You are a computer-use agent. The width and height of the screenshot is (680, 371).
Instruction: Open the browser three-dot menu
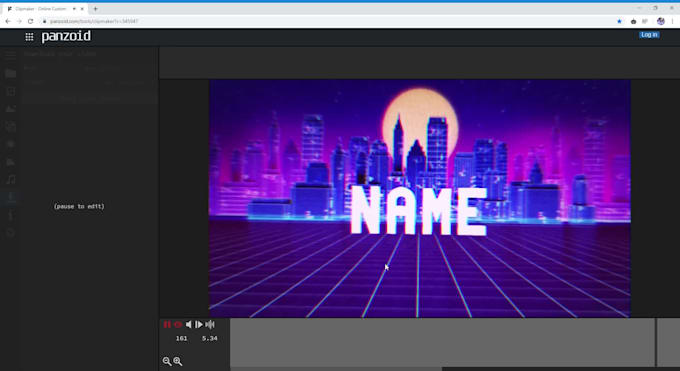(673, 21)
